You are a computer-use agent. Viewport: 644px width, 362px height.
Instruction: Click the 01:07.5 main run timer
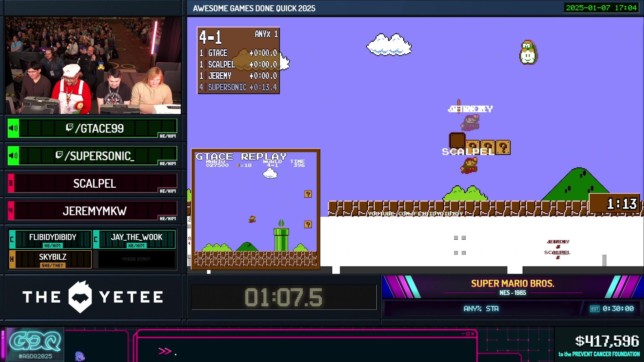click(x=284, y=297)
